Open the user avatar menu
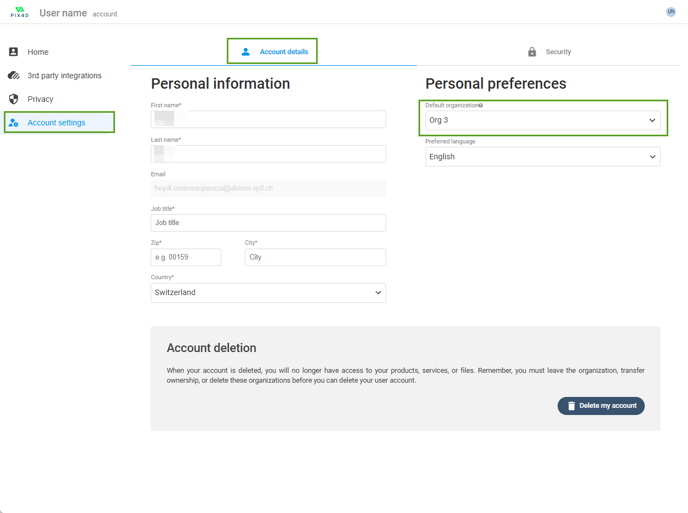The width and height of the screenshot is (688, 513). (670, 12)
